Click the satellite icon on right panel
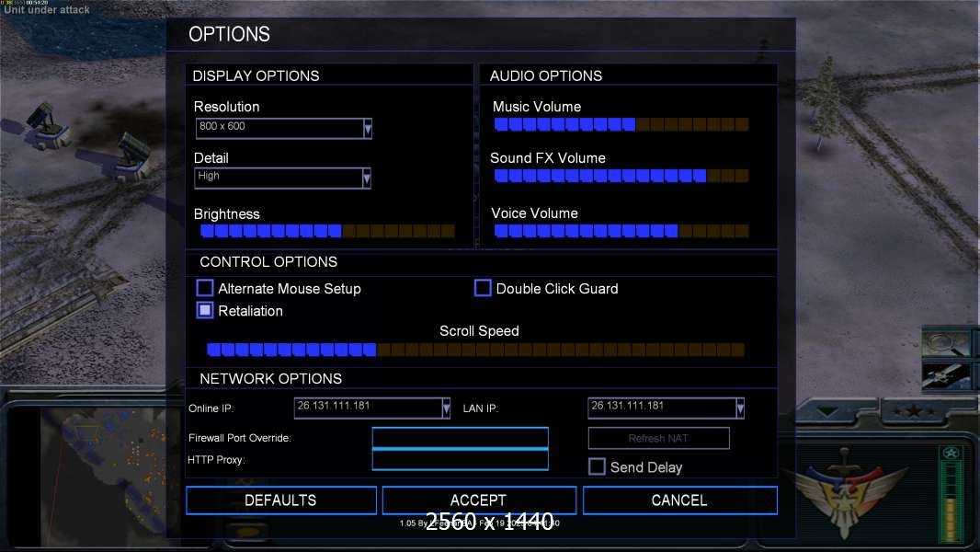This screenshot has height=552, width=980. [946, 375]
